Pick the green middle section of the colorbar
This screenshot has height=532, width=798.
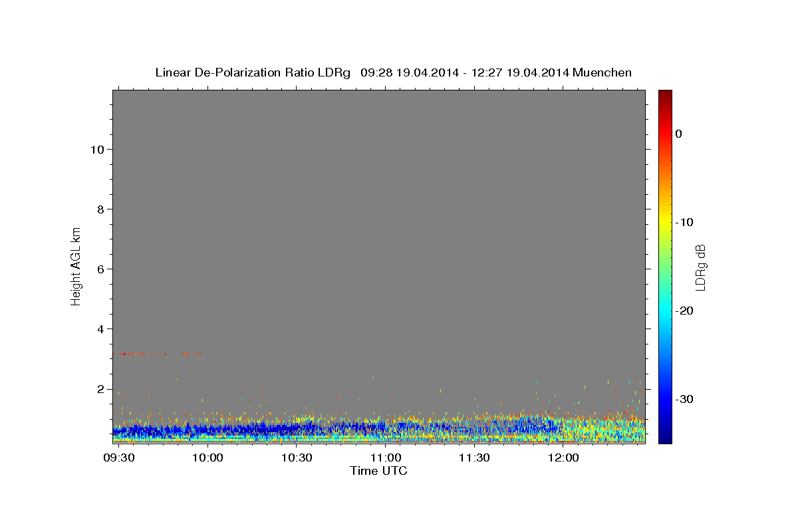coord(665,266)
